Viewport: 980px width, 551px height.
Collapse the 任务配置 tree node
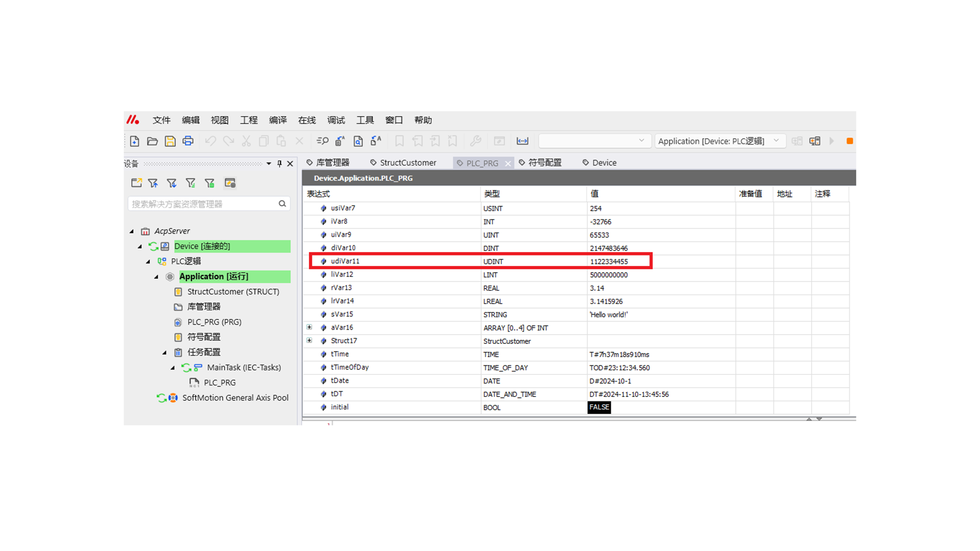pos(164,353)
